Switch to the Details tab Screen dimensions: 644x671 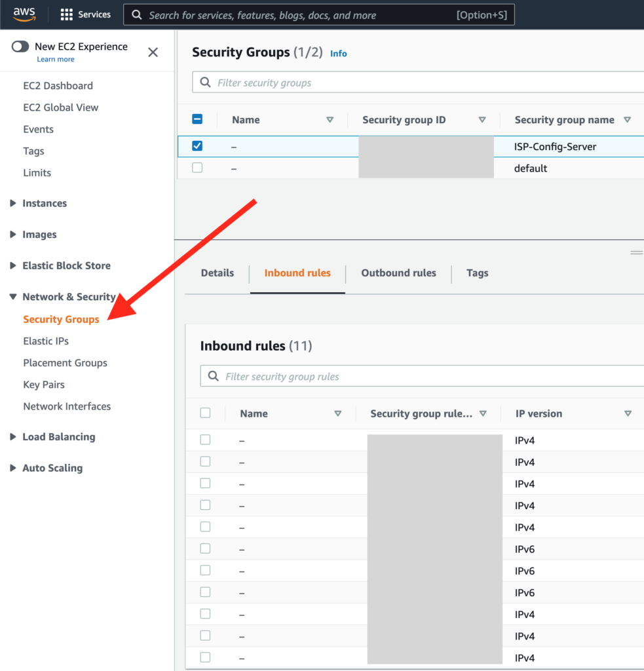(x=218, y=273)
